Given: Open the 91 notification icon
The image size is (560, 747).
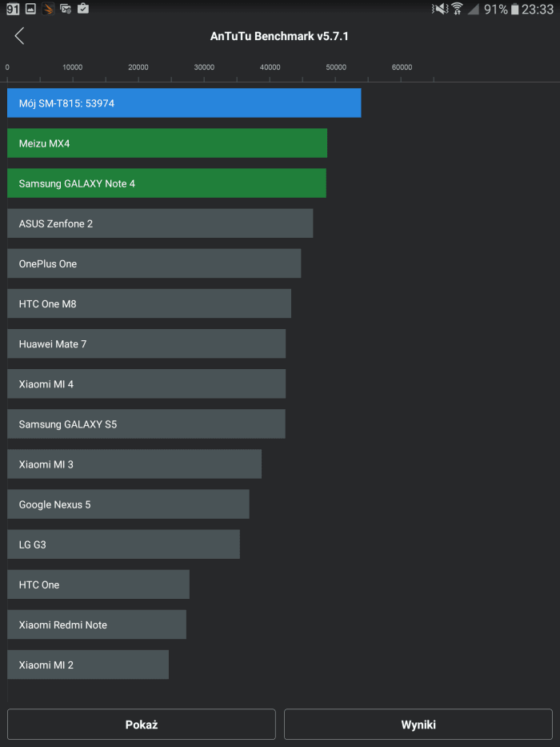Looking at the screenshot, I should [x=13, y=9].
